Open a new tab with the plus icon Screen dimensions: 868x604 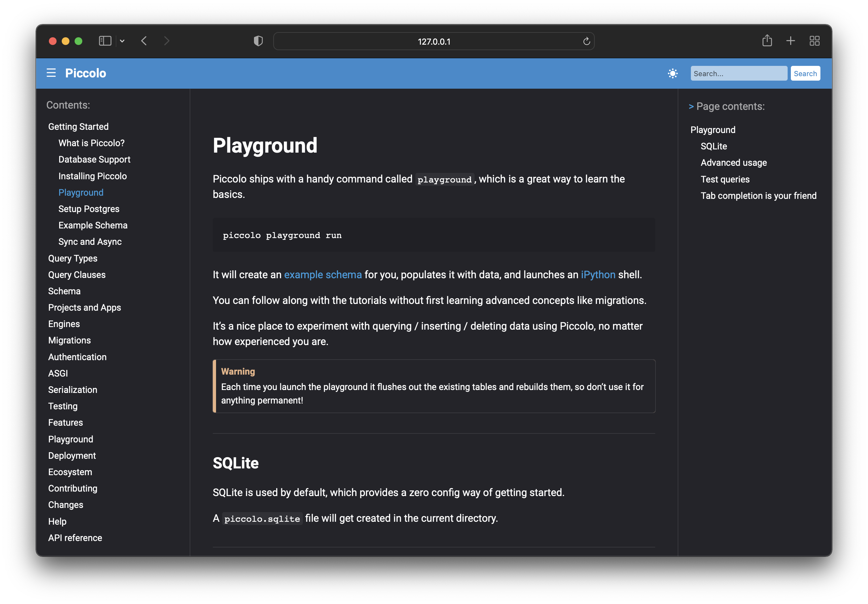791,40
